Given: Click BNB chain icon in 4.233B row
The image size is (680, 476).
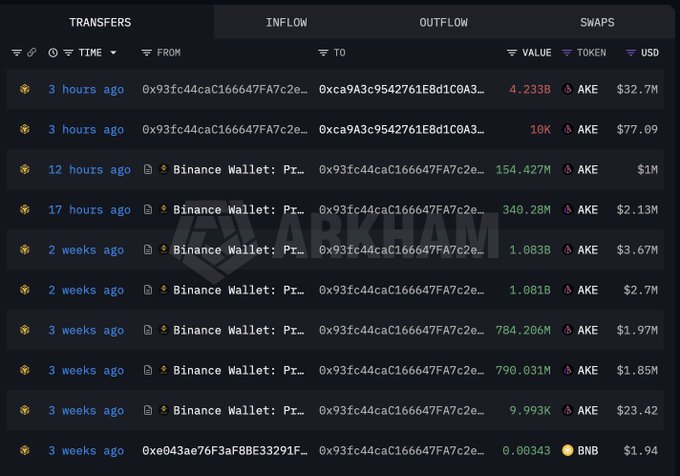Looking at the screenshot, I should point(25,89).
